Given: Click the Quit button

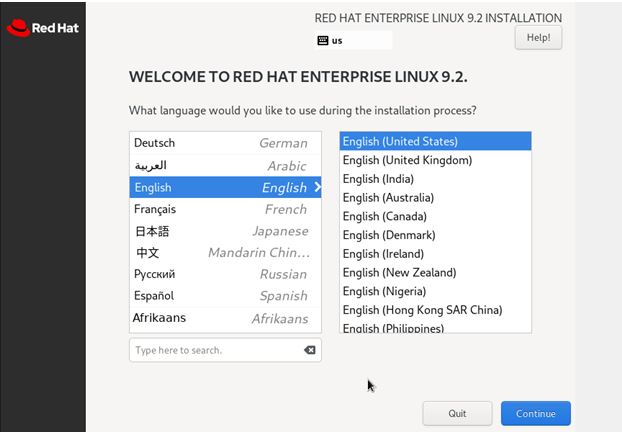Looking at the screenshot, I should [457, 413].
